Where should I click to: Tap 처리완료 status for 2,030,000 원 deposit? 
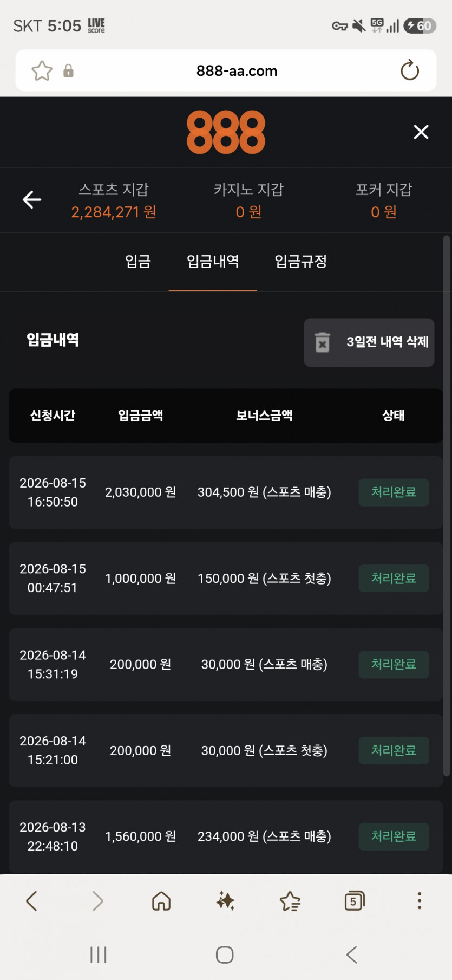tap(394, 492)
